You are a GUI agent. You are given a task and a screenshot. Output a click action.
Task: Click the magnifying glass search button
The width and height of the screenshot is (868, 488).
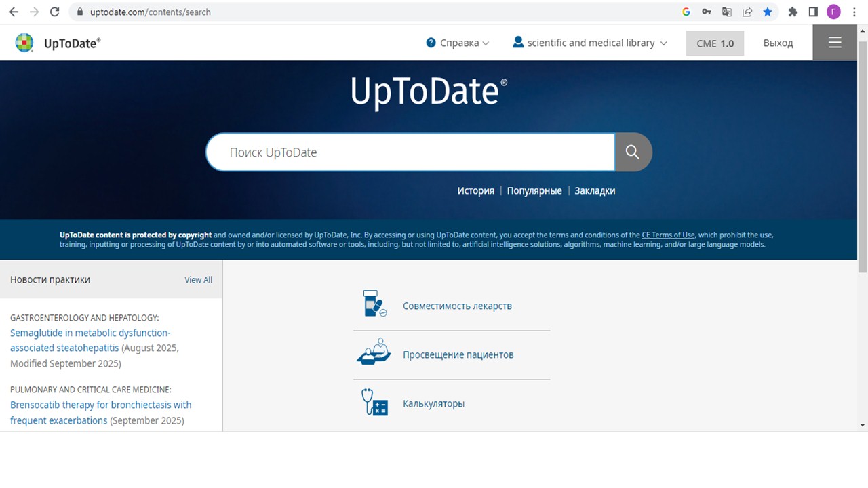point(633,152)
